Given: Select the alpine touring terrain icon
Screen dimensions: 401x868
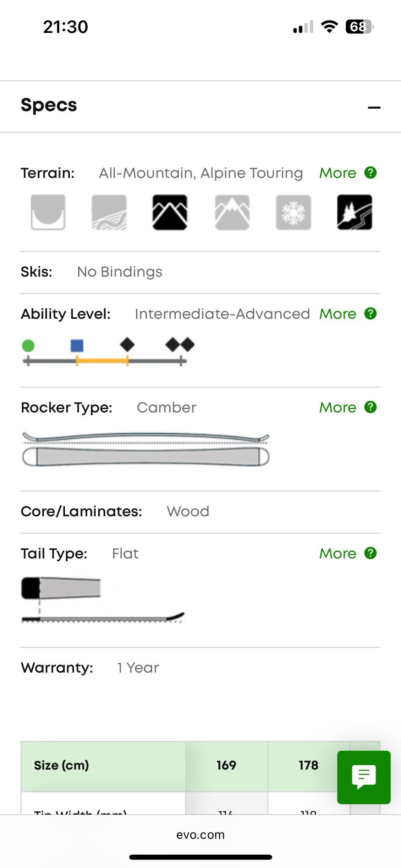Looking at the screenshot, I should click(x=355, y=212).
